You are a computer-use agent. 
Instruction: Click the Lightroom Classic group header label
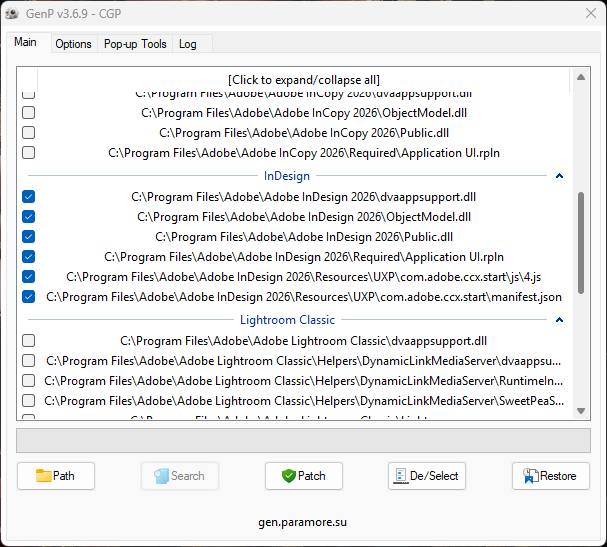(287, 320)
